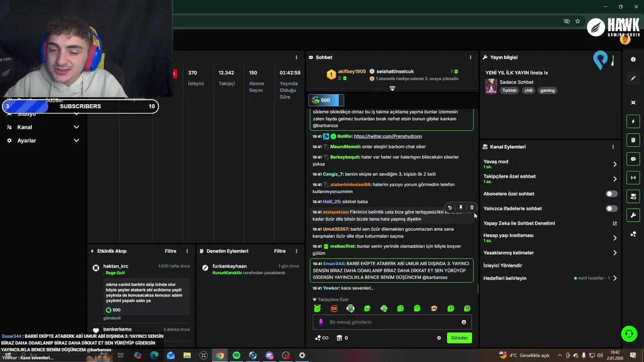Click the browser bookmark star icon

tap(578, 21)
